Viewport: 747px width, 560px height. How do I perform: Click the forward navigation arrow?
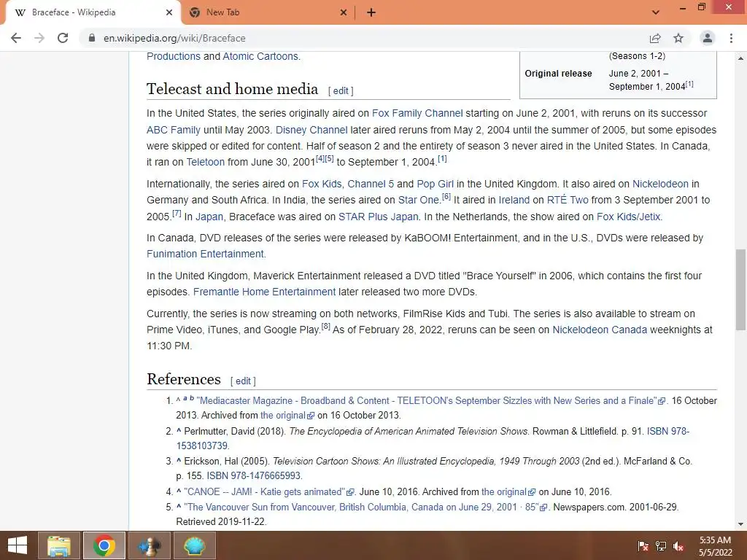[39, 38]
